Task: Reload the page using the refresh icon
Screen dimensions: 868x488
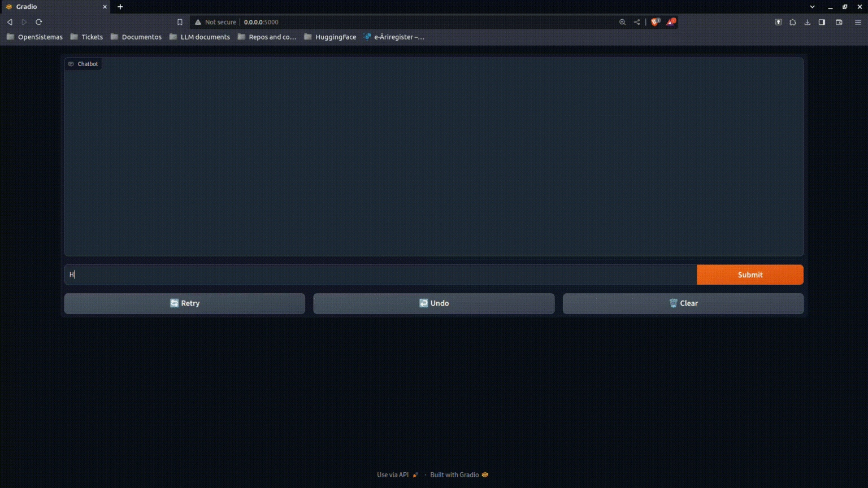Action: 39,22
